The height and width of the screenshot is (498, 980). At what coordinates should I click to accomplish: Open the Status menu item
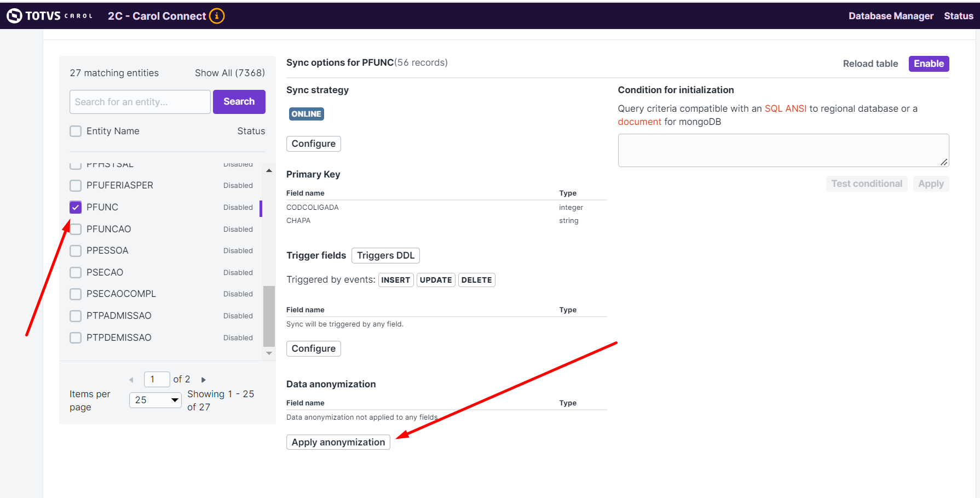coord(958,16)
